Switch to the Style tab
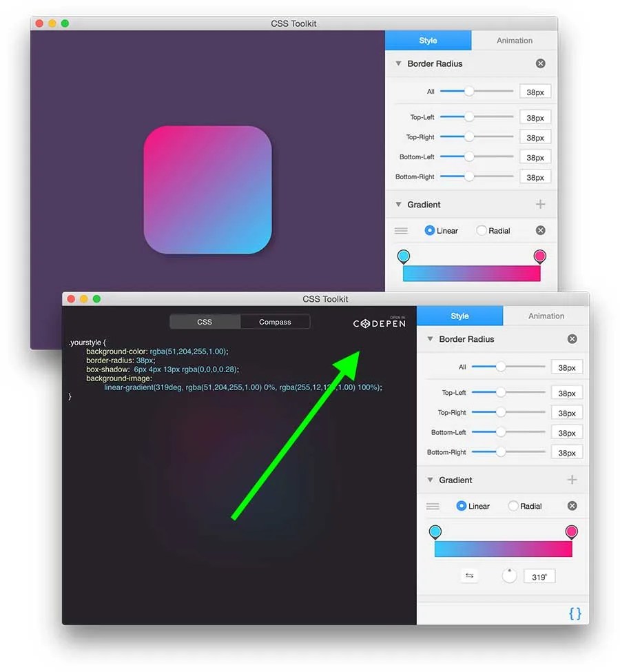 [x=459, y=315]
